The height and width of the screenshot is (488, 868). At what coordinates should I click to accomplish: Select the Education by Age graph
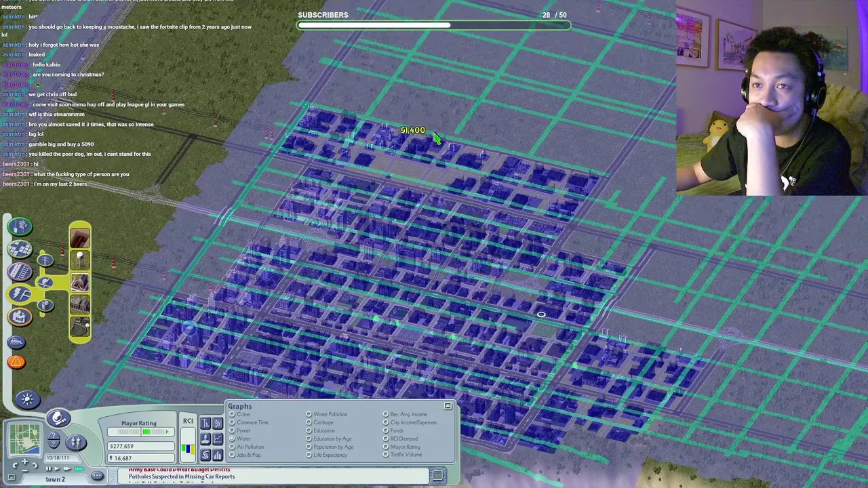309,439
